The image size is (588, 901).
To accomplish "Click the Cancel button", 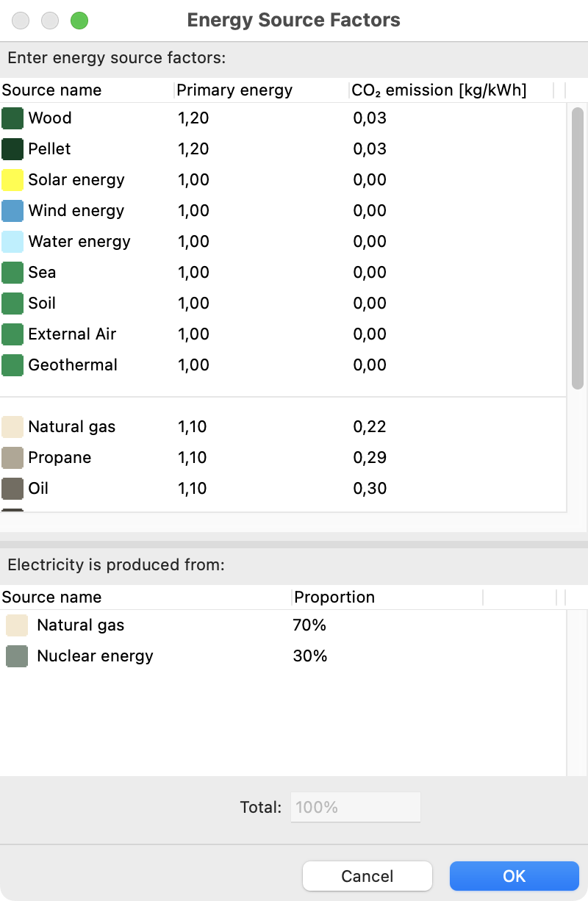I will [x=367, y=876].
